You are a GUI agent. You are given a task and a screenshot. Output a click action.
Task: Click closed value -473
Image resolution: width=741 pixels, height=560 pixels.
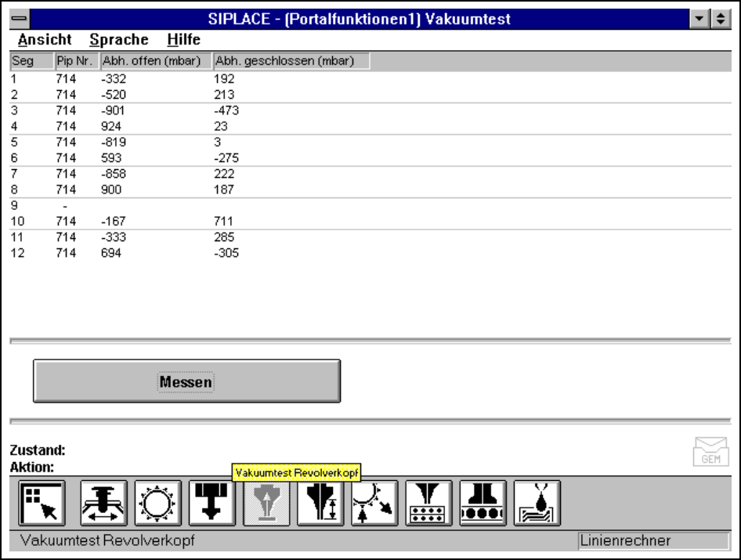(226, 110)
